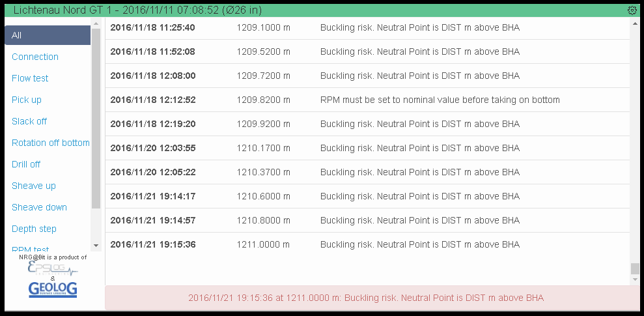Click the RPM must be set message
This screenshot has height=316, width=644.
click(440, 100)
